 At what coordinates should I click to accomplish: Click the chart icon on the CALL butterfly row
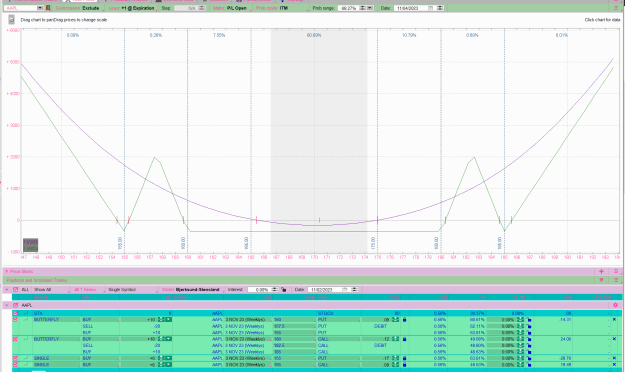point(26,339)
